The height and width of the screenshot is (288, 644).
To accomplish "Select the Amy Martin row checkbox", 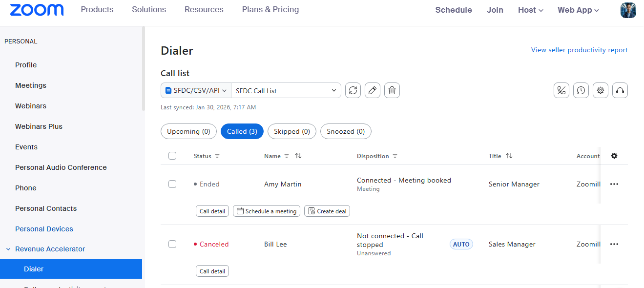I will [172, 184].
